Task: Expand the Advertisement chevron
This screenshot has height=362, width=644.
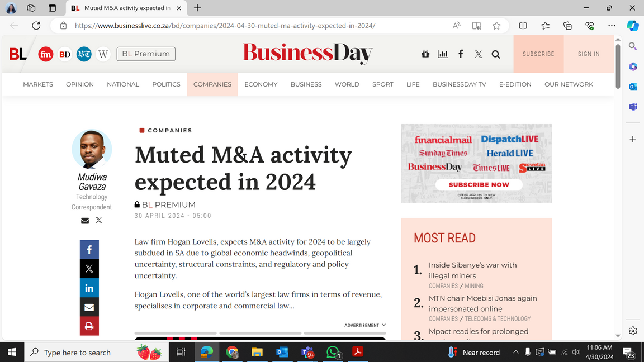Action: (383, 325)
